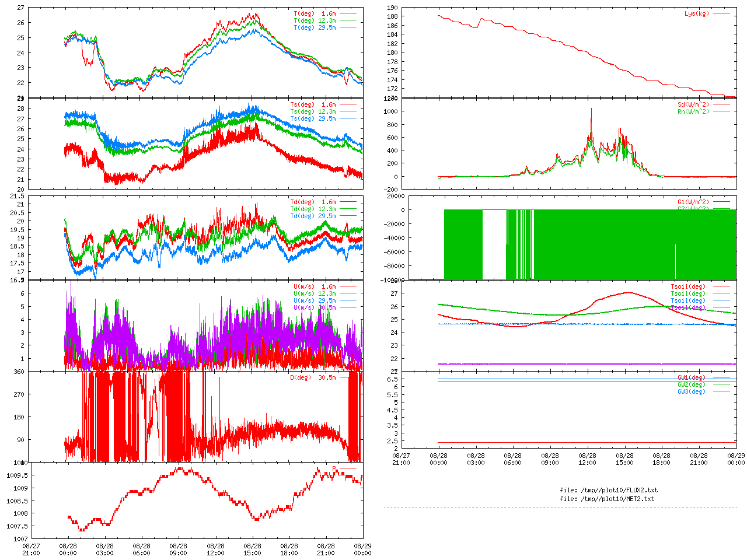
Task: Pick the 'Td(deg) 1.6m' legend label
Action: click(313, 202)
